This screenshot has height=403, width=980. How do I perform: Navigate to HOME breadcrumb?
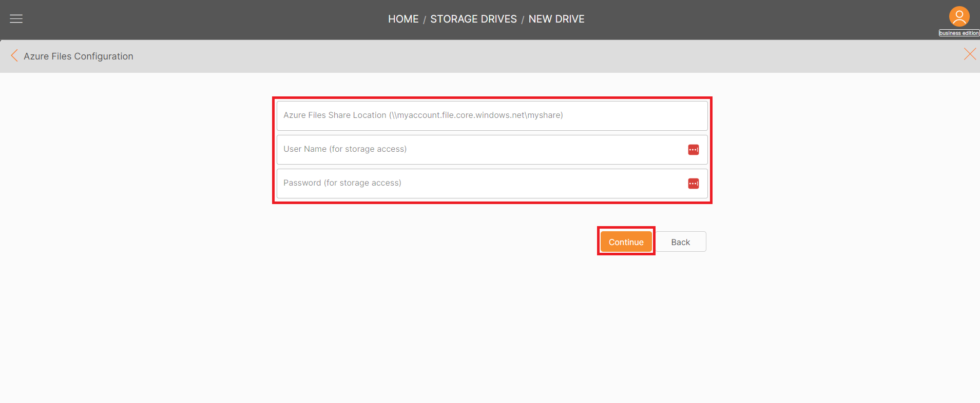(403, 19)
